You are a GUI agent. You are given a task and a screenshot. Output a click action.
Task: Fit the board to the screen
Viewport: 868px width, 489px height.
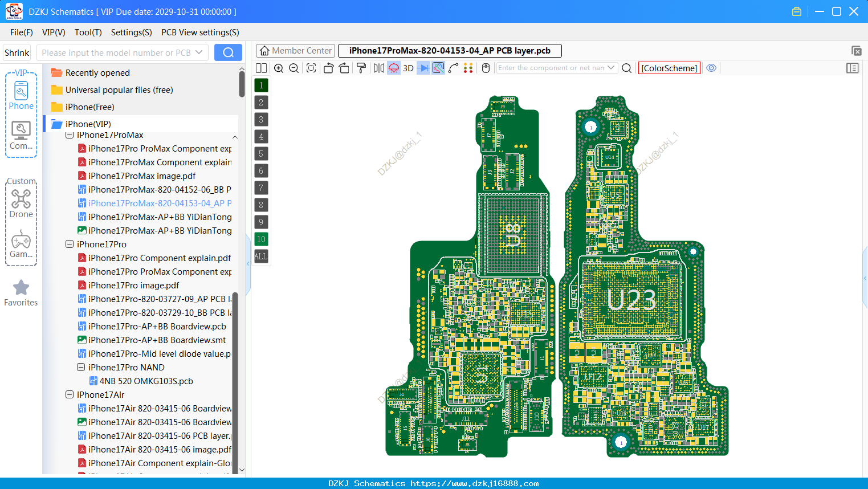point(311,68)
